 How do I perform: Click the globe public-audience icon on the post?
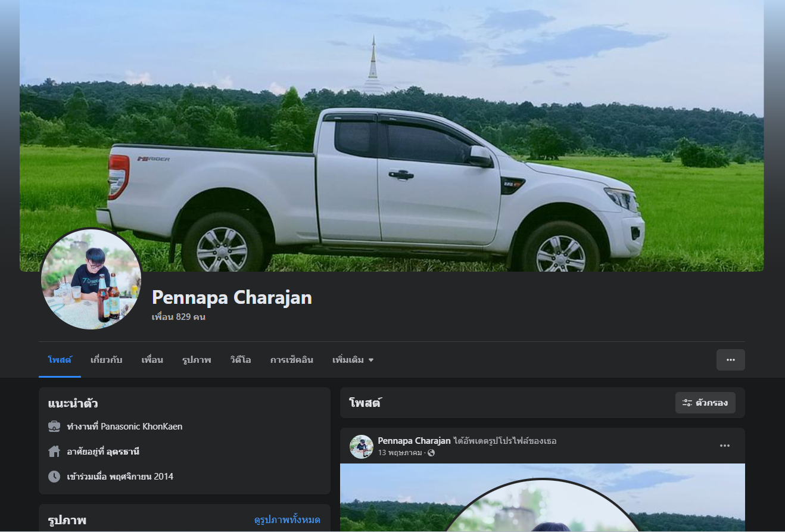tap(431, 453)
